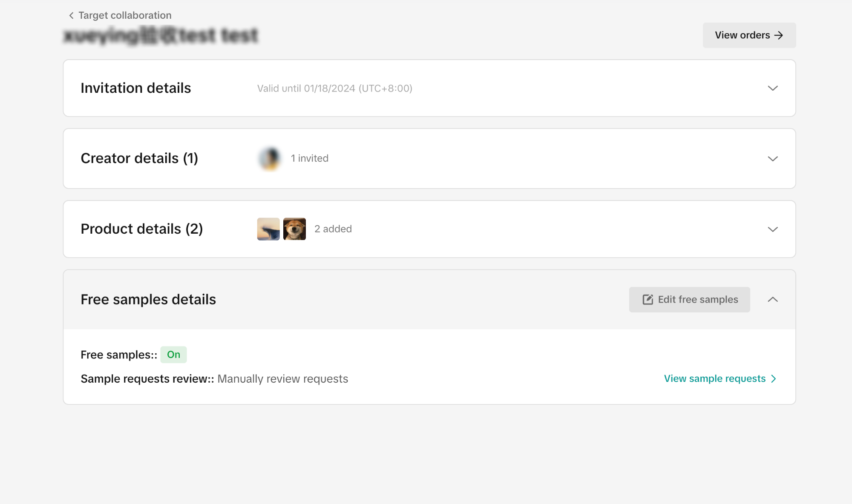
Task: Go back to Target collaboration page
Action: point(124,16)
